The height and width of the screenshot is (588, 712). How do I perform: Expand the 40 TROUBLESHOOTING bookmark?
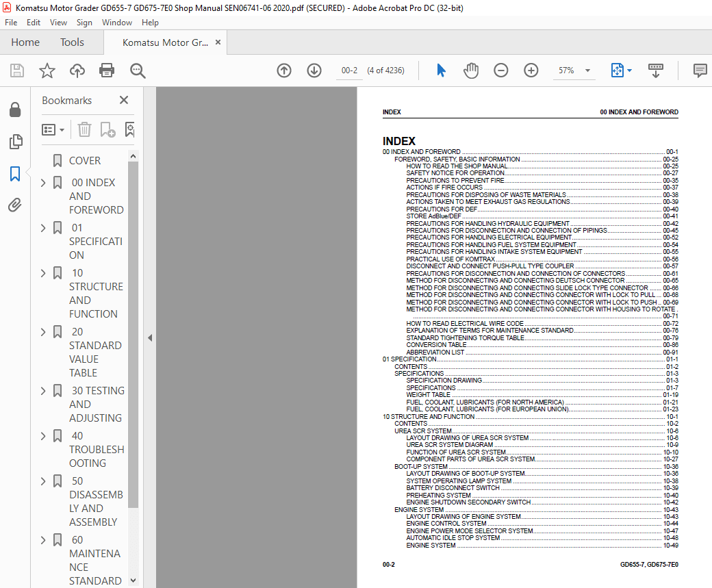(43, 436)
